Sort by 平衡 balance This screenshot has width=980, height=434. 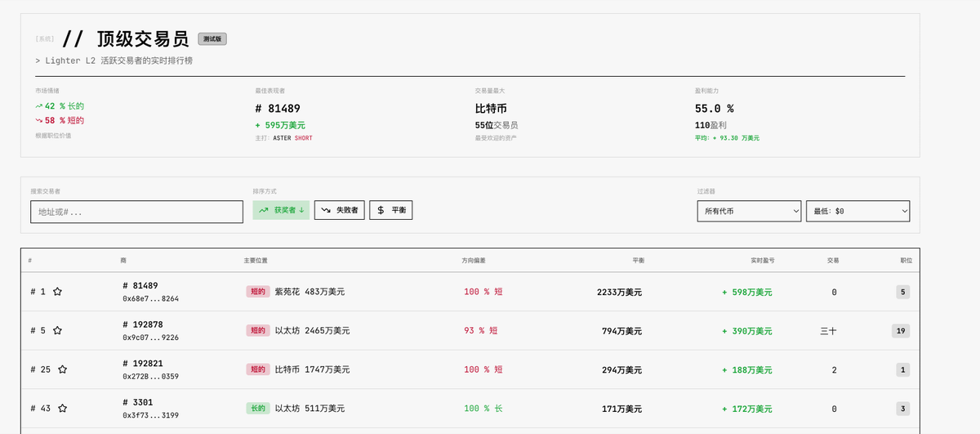pyautogui.click(x=390, y=210)
